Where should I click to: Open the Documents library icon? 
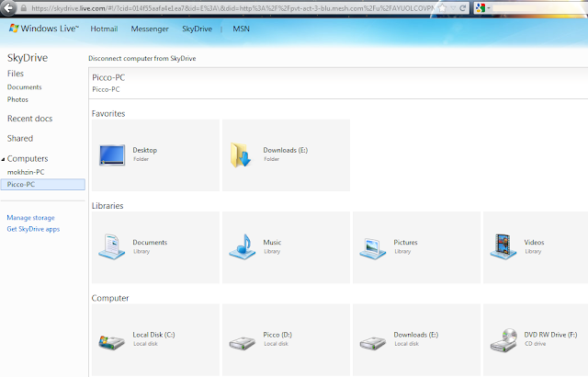coord(111,246)
